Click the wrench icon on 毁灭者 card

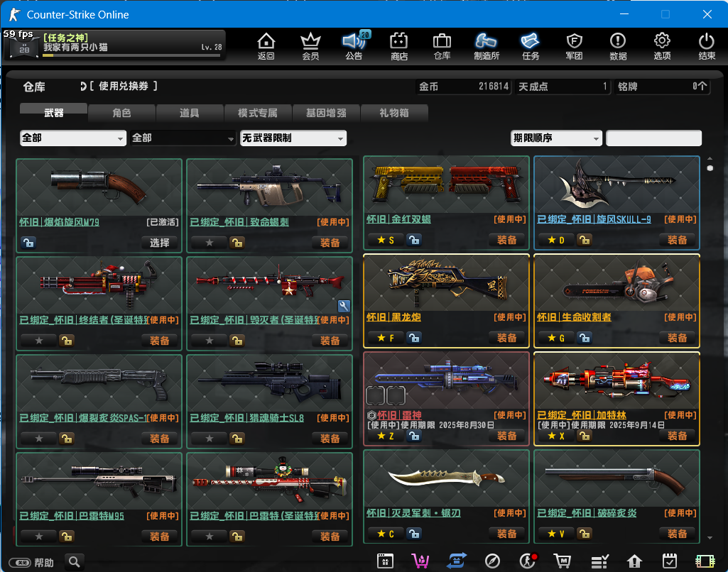344,306
